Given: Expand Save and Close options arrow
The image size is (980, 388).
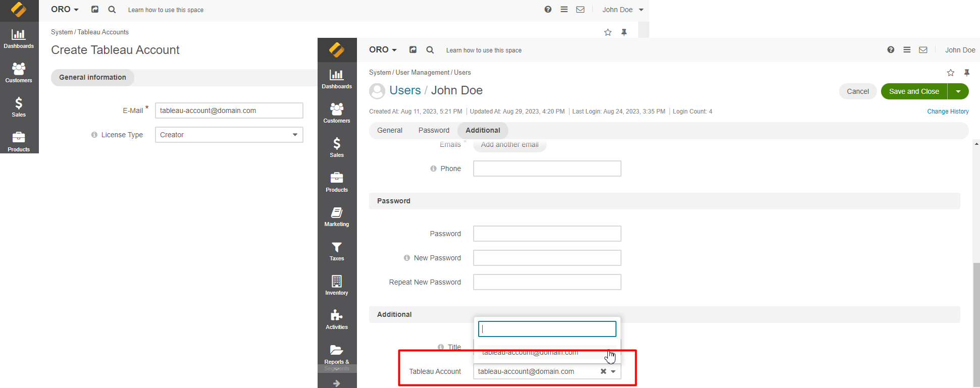Looking at the screenshot, I should 958,91.
